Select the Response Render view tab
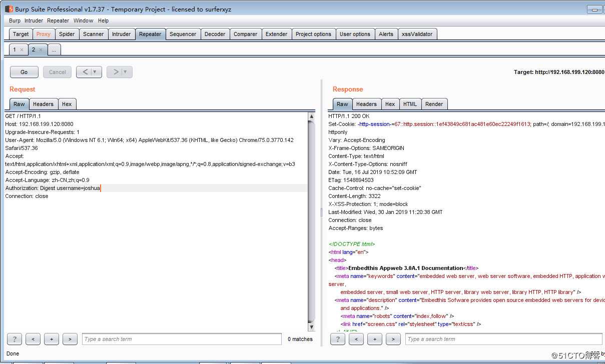The image size is (605, 364). coord(434,104)
